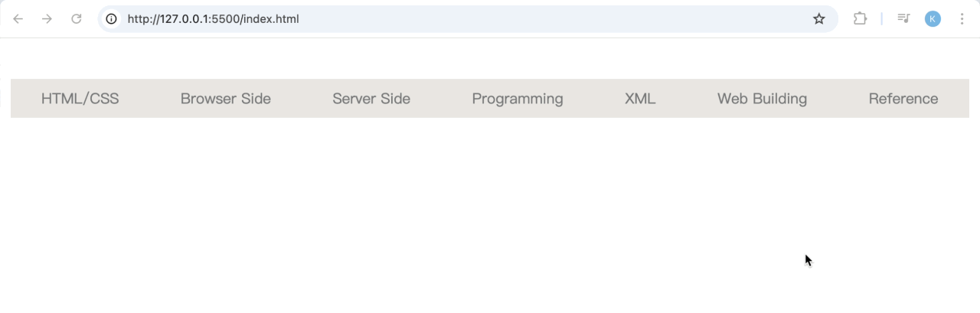Reload the current page

point(77,19)
